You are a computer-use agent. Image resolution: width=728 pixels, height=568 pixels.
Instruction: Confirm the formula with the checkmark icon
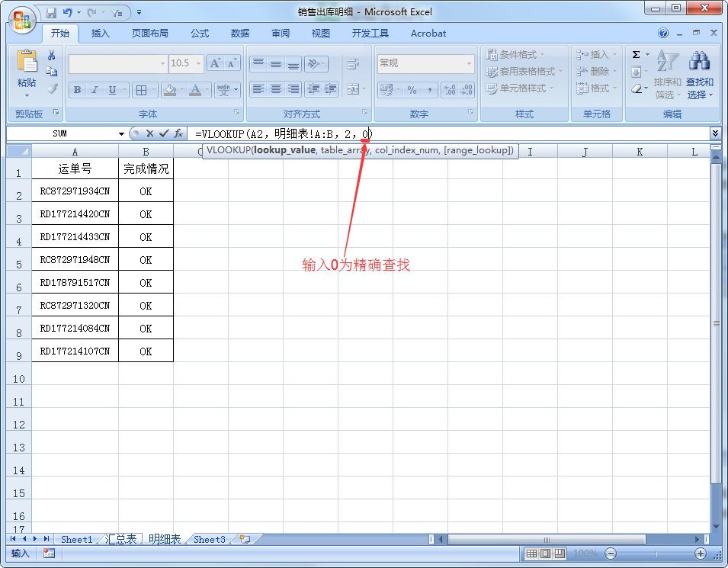coord(164,133)
